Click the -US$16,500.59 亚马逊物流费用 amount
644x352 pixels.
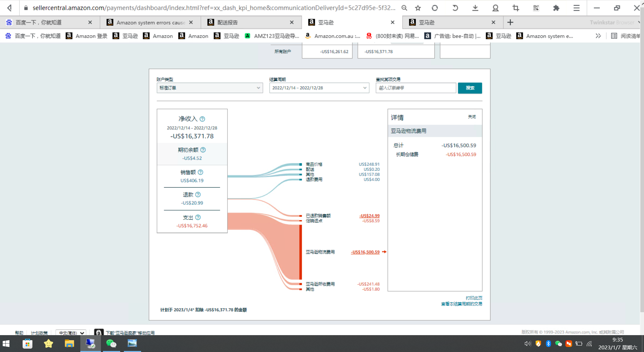click(365, 252)
